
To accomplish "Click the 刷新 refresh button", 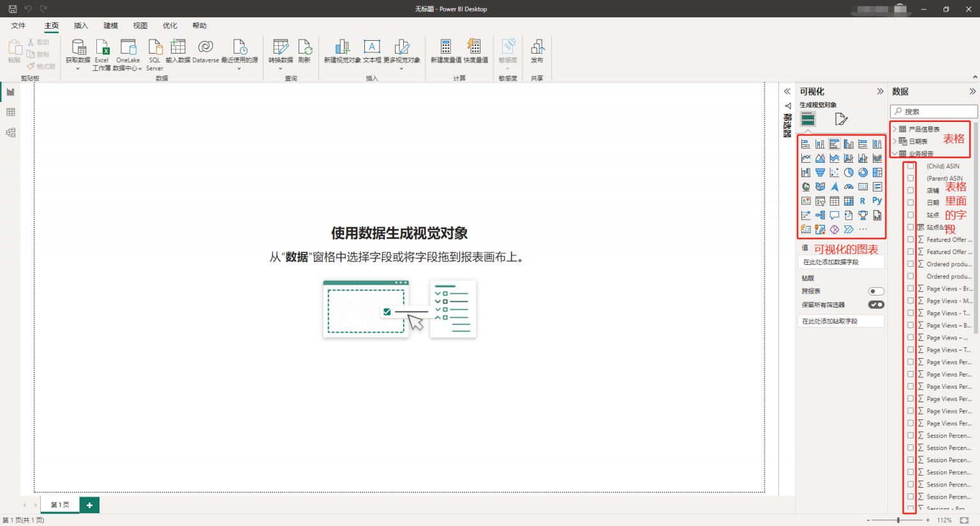I will tap(304, 52).
